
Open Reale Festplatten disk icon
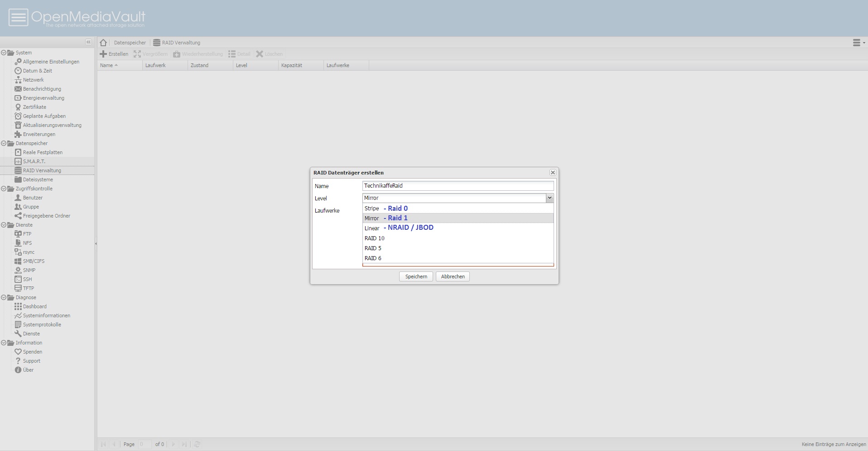pyautogui.click(x=18, y=152)
